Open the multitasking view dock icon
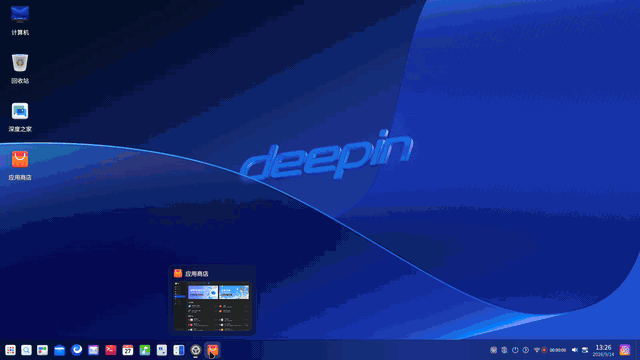The height and width of the screenshot is (360, 640). click(42, 350)
